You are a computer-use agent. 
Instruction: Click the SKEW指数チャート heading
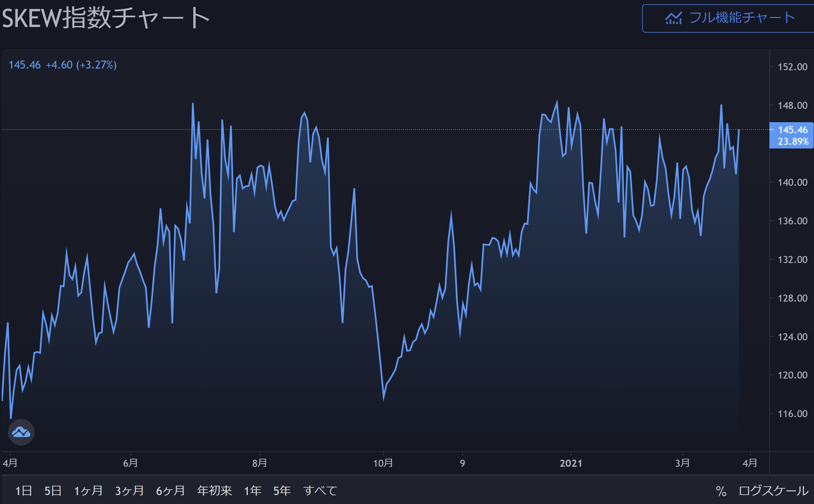(106, 18)
